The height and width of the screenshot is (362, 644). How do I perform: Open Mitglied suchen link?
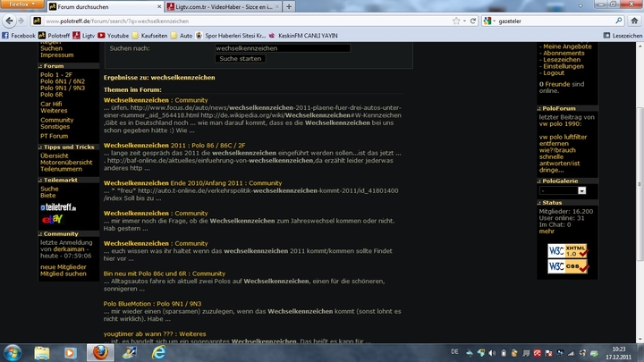click(x=64, y=274)
